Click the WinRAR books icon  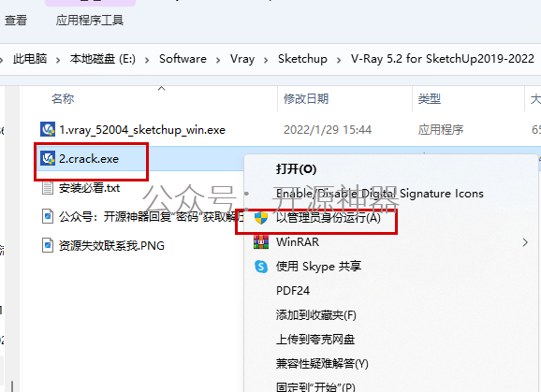pos(261,242)
